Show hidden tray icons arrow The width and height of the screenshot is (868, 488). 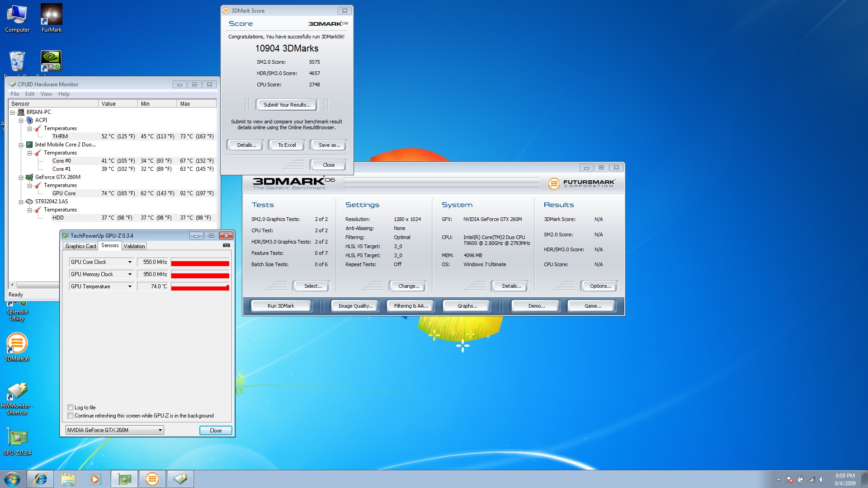point(778,479)
